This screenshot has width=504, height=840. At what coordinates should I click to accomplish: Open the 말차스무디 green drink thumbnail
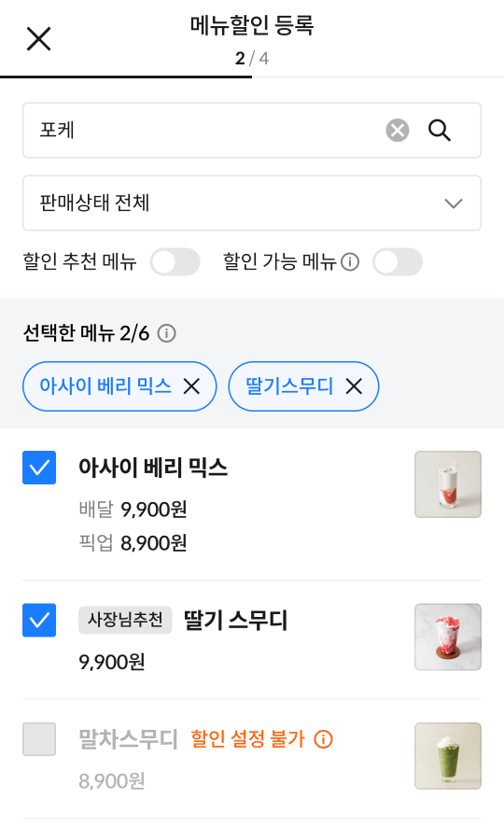(x=448, y=756)
